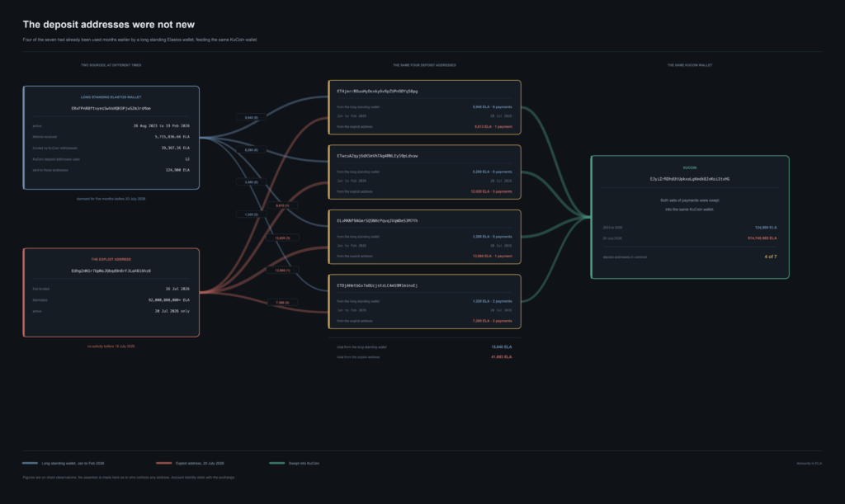The width and height of the screenshot is (845, 504).
Task: Click the '92,000,000,000+ ELA' fabricated value
Action: pos(169,300)
